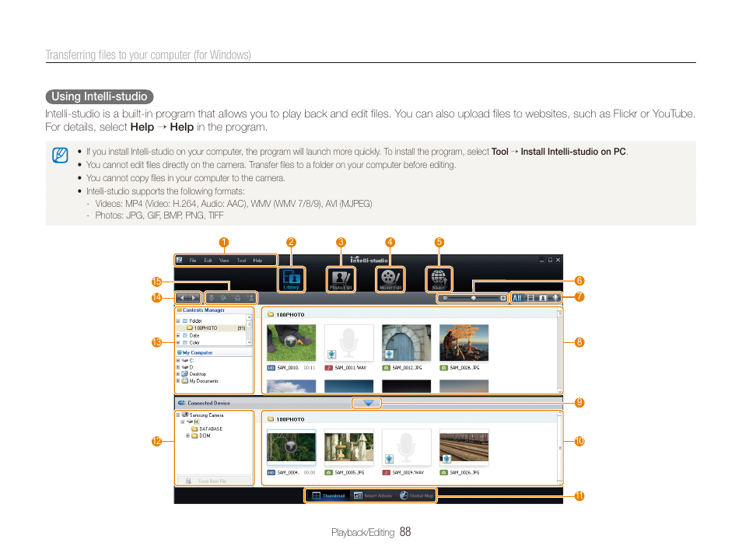Open the Help menu

[257, 261]
